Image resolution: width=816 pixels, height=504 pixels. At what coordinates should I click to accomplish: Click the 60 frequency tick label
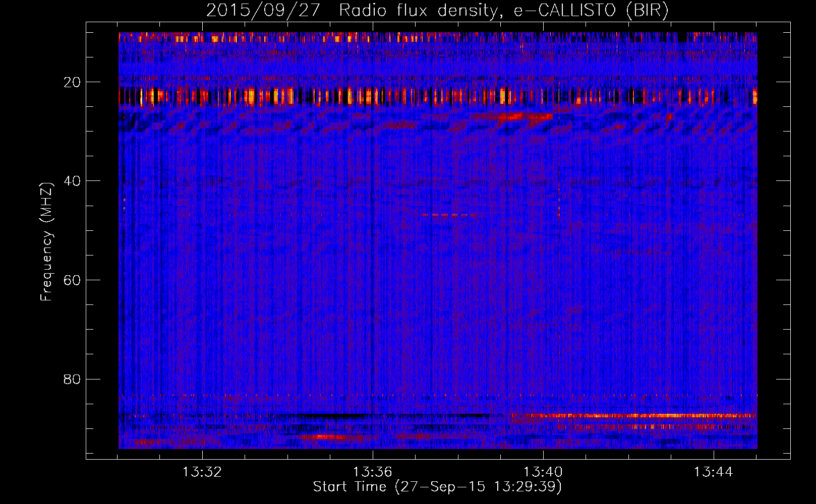point(73,280)
